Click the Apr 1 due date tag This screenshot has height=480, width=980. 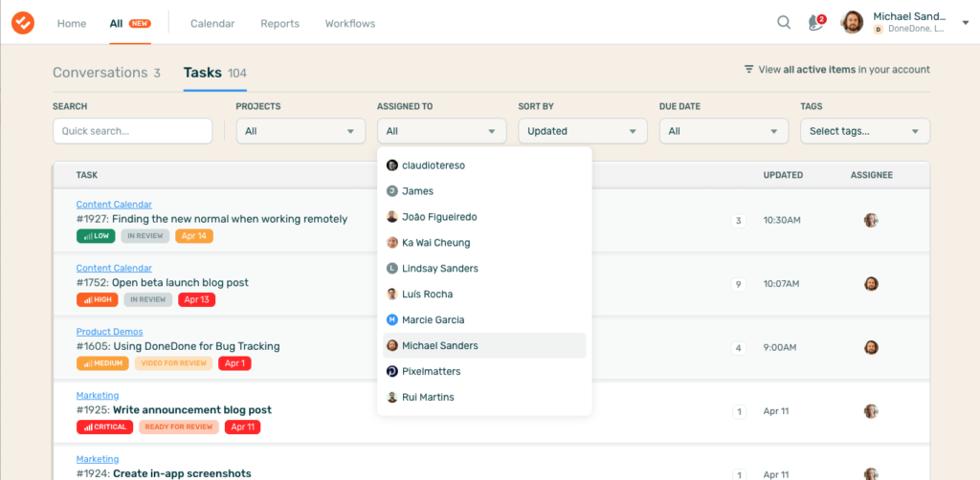[235, 363]
